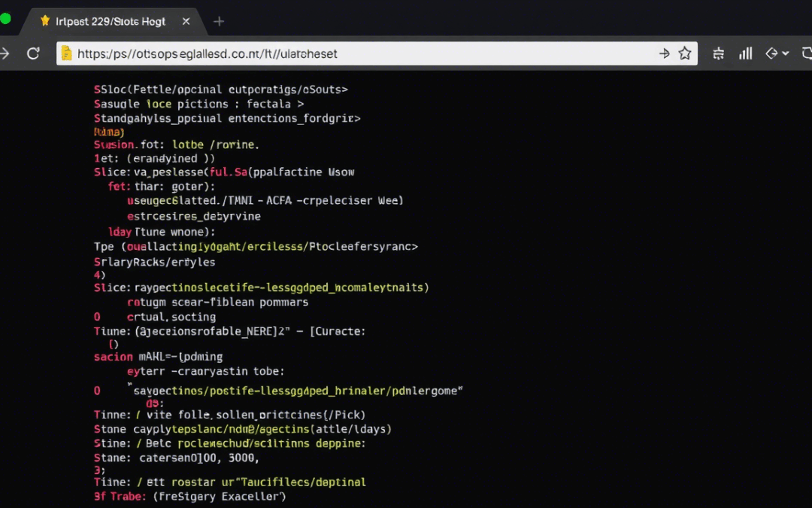
Task: Click the line starting 'Stine: / Betc'
Action: click(230, 444)
